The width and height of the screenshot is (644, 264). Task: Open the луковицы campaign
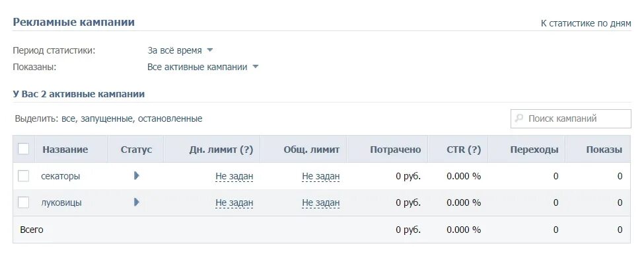point(61,202)
